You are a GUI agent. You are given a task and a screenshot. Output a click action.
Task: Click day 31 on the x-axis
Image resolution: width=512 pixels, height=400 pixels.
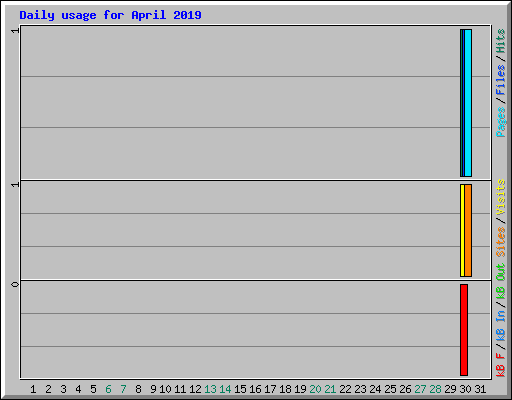click(480, 389)
